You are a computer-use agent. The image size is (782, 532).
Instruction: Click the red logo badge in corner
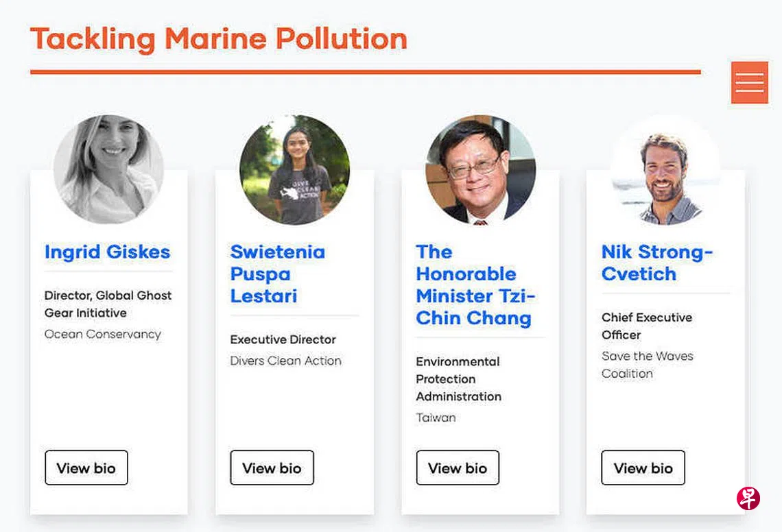[x=748, y=498]
